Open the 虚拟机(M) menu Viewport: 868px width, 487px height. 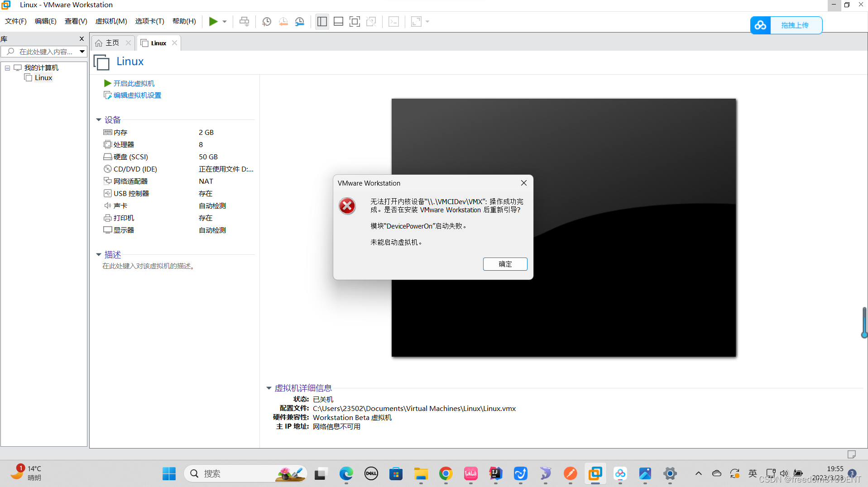click(111, 21)
